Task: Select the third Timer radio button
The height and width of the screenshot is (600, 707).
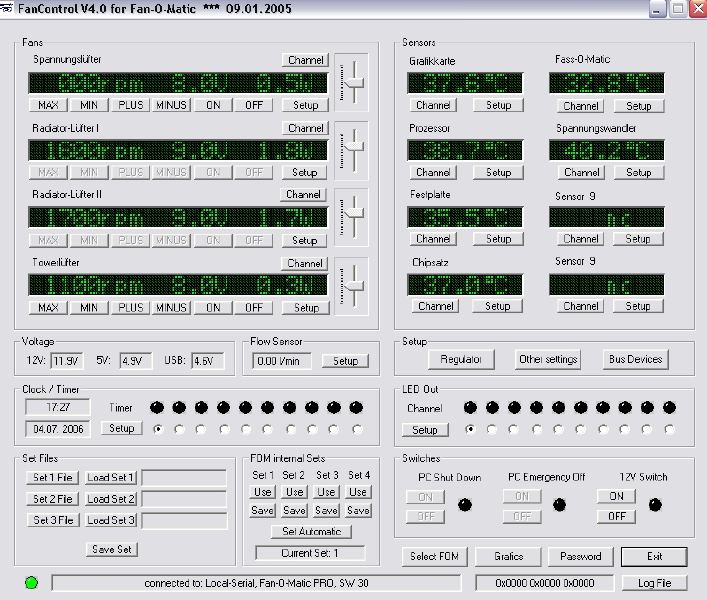Action: (201, 429)
